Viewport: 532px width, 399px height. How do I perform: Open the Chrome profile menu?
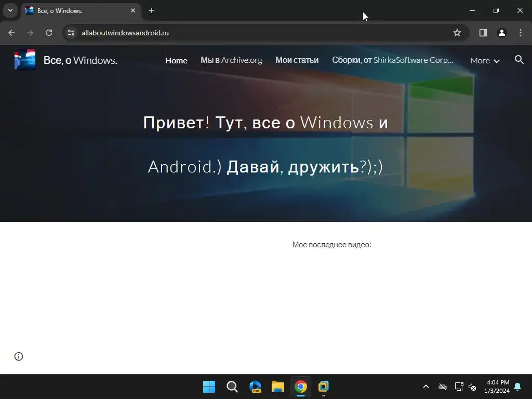pyautogui.click(x=502, y=33)
